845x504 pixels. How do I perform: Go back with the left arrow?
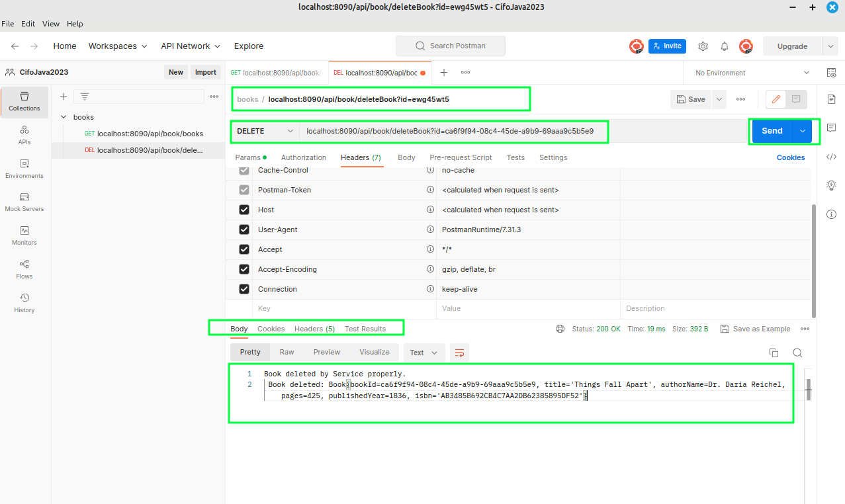15,46
